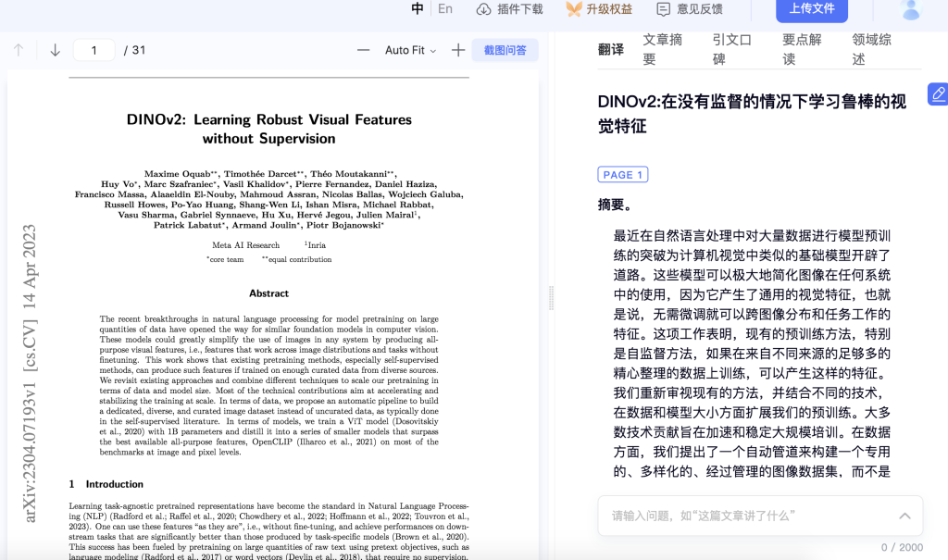The width and height of the screenshot is (948, 560).
Task: Open the 升级权益 upgrade link
Action: (x=609, y=9)
